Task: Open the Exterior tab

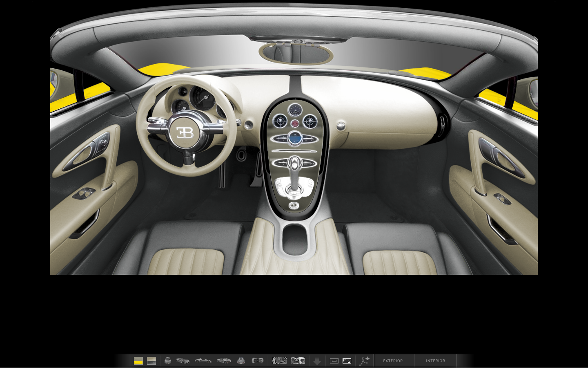Action: [x=393, y=361]
